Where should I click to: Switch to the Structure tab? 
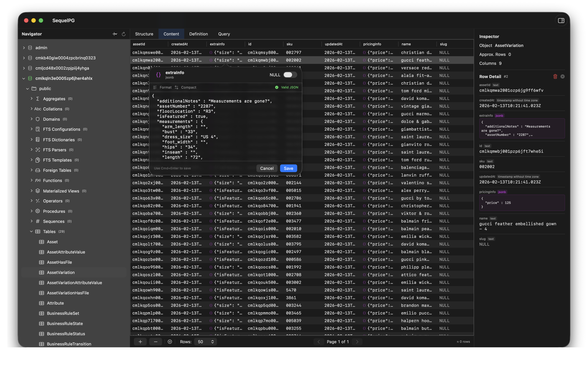point(144,34)
